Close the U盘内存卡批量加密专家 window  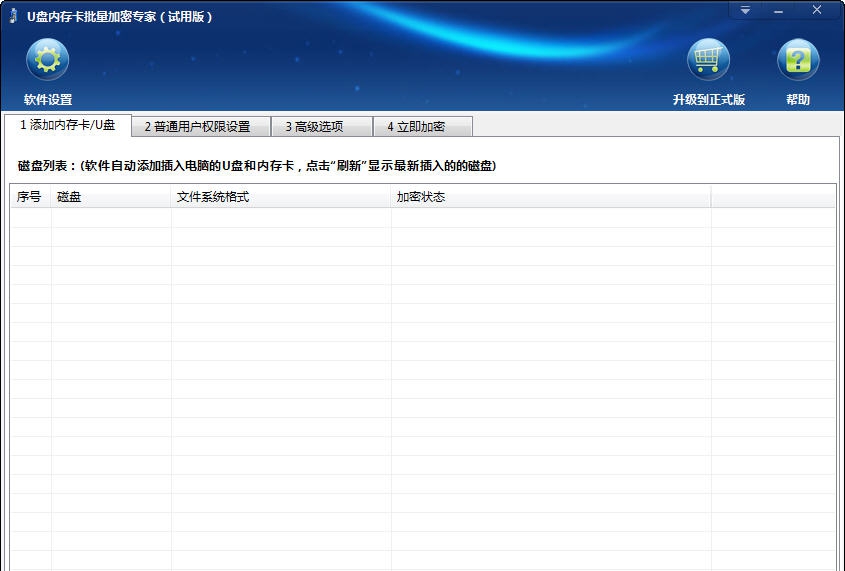click(x=817, y=10)
